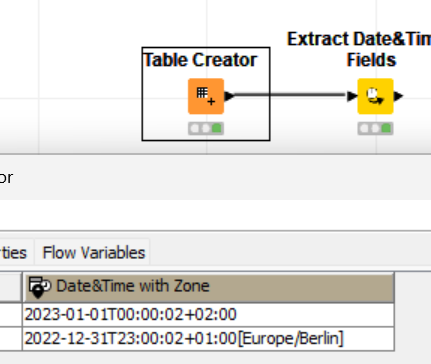Click the green status light of the Extract Date&Time node
431x364 pixels.
[386, 128]
